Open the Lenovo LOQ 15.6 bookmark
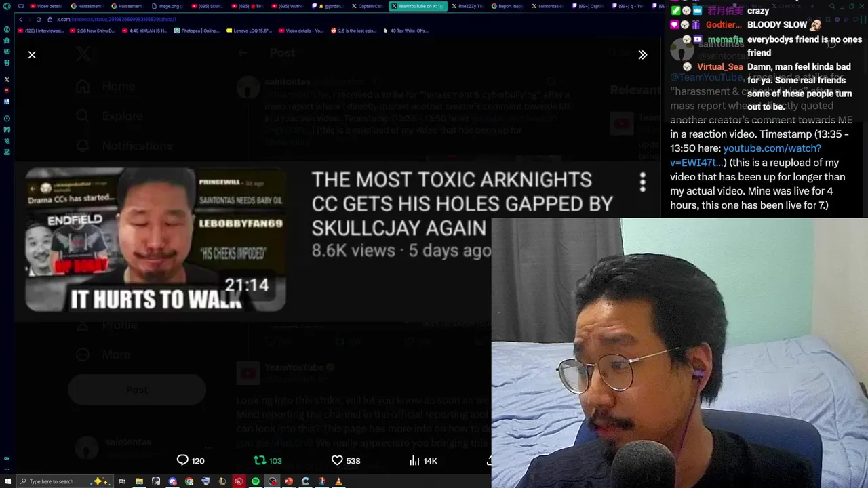 click(x=249, y=30)
